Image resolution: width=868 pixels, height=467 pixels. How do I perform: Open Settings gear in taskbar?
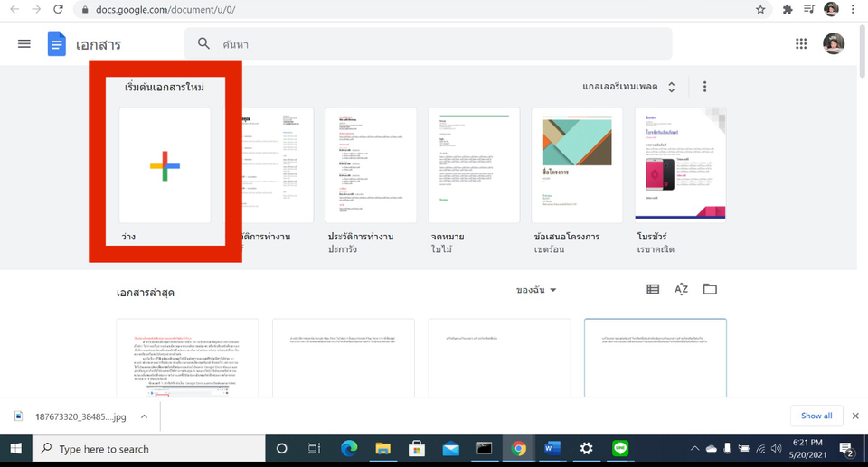click(586, 449)
